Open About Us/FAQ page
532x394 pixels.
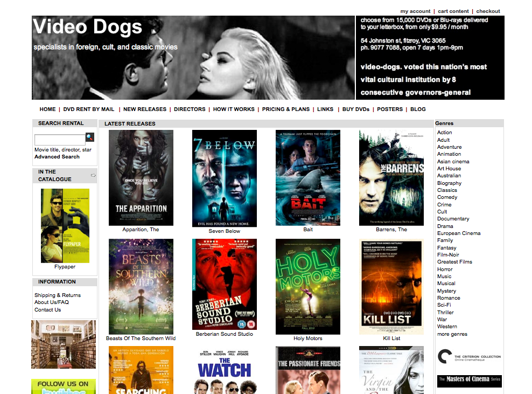tap(51, 302)
